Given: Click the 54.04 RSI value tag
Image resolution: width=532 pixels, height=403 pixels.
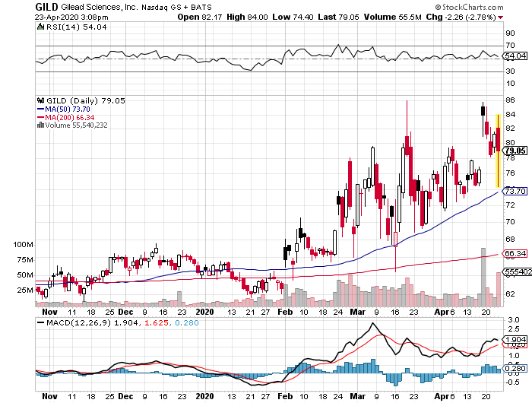Looking at the screenshot, I should 515,56.
